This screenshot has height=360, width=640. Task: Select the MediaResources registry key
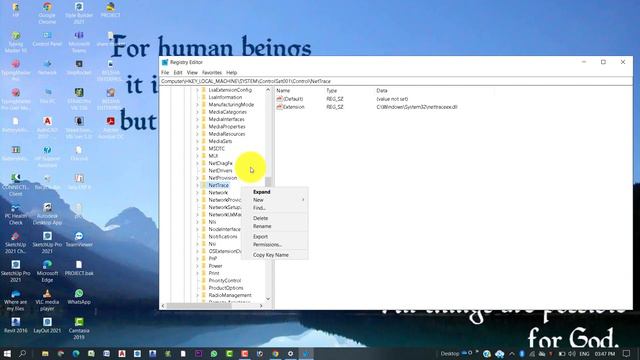coord(227,134)
